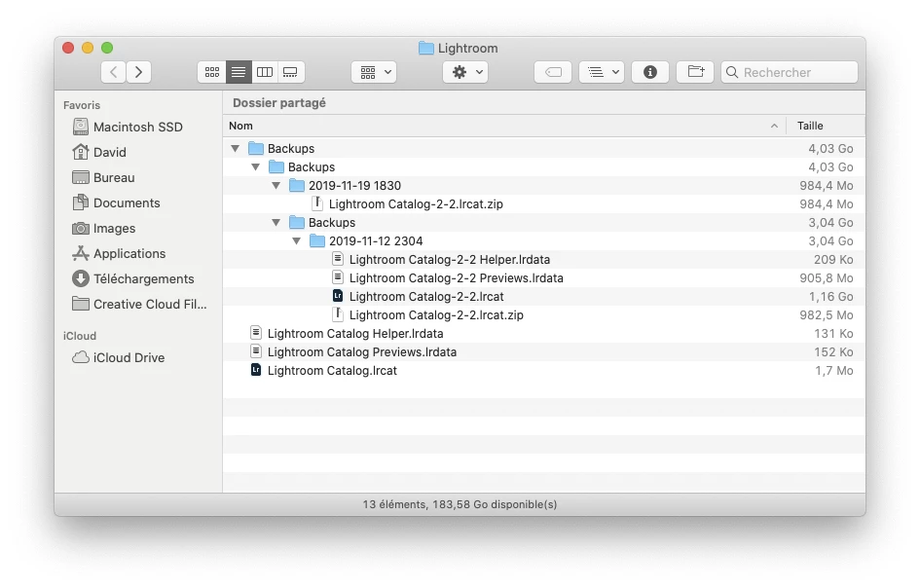The width and height of the screenshot is (920, 588).
Task: Click the 1,16 Go size value
Action: 830,296
